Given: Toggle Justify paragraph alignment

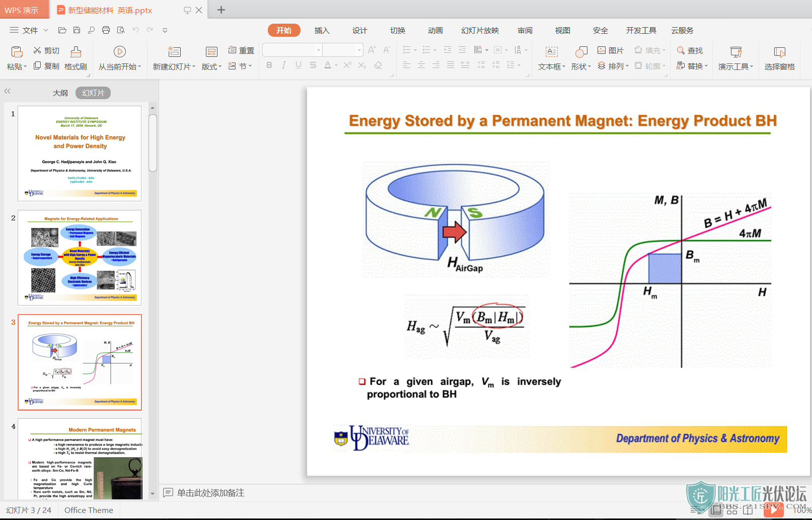Looking at the screenshot, I should tap(451, 65).
